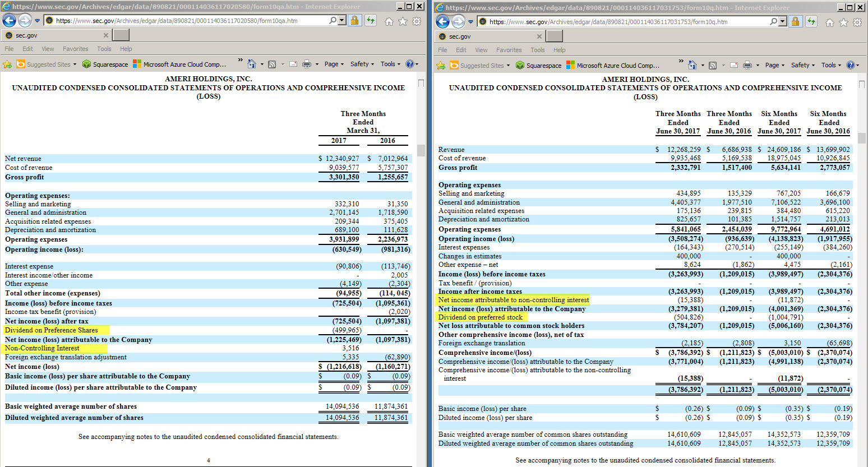This screenshot has height=467, width=868.
Task: Click the security lock icon in right window
Action: pos(795,21)
